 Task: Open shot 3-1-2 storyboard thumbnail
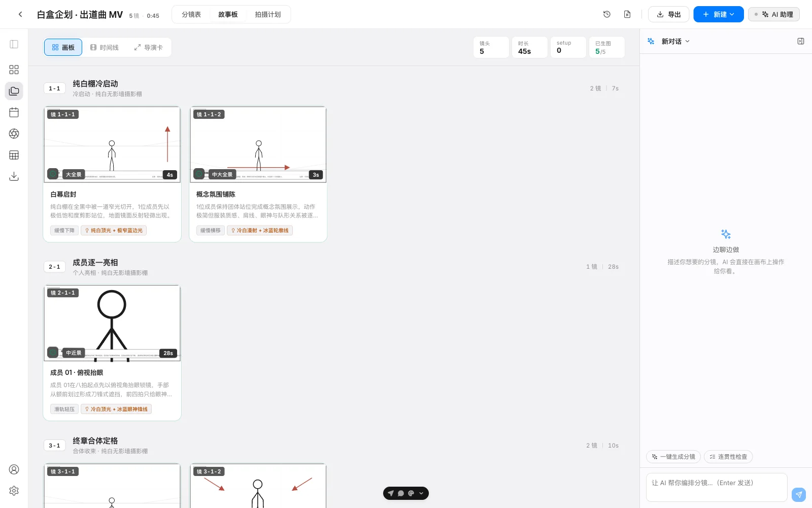point(258,486)
